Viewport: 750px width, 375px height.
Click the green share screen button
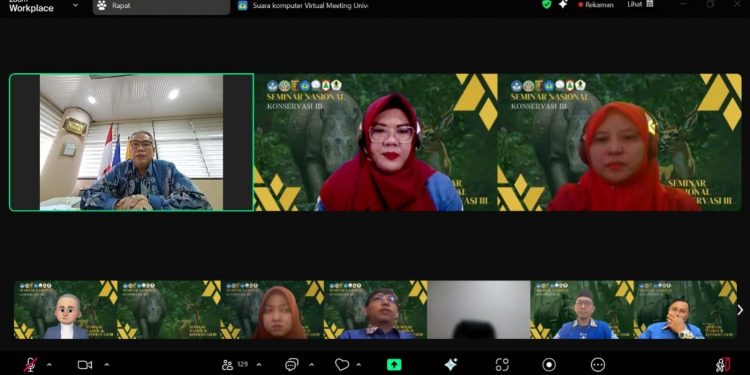pyautogui.click(x=394, y=364)
